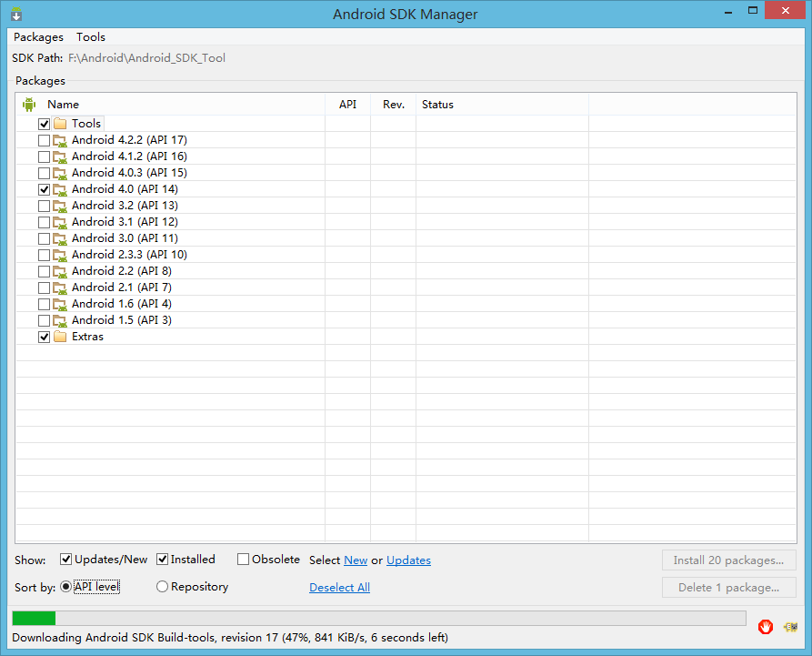Check the Android 4.1.2 (API 16) checkbox
Screen dimensions: 812x656
[x=44, y=156]
